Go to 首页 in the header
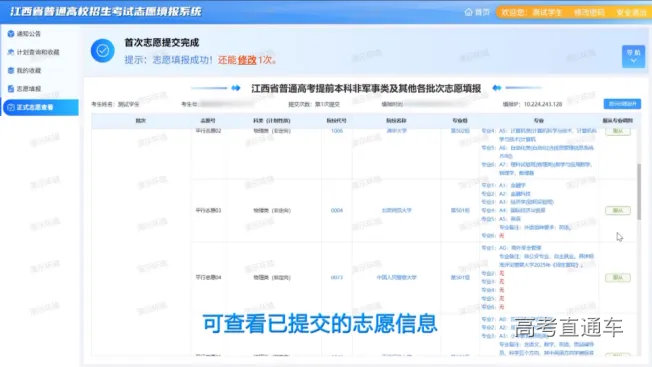 (x=482, y=12)
